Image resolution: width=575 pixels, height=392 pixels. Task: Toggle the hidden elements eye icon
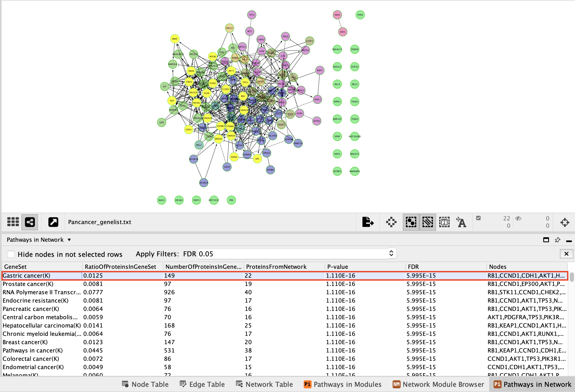tap(518, 218)
